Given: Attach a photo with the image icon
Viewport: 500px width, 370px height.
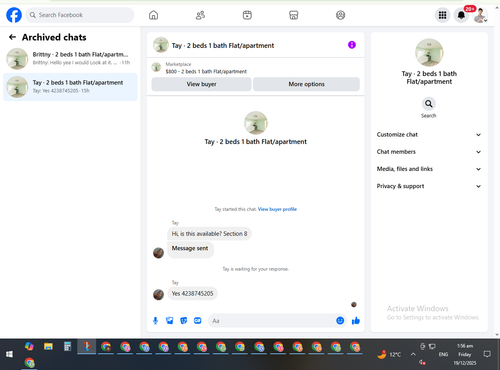Looking at the screenshot, I should [170, 321].
